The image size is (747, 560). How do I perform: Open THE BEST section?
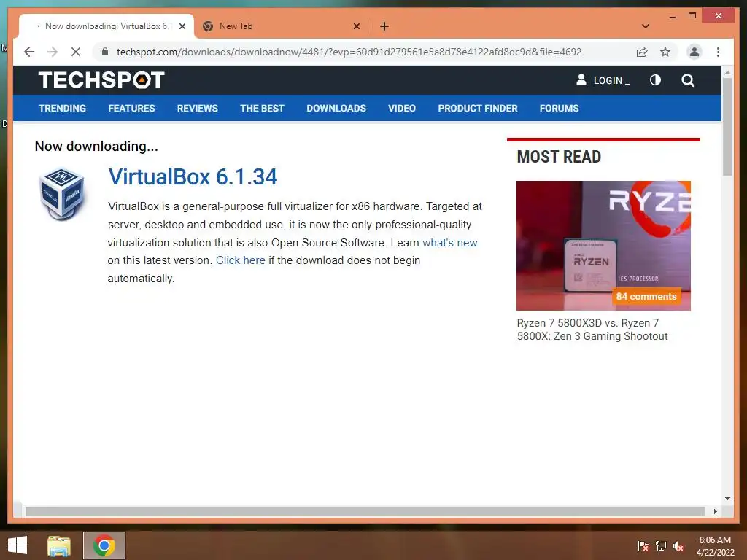point(262,108)
